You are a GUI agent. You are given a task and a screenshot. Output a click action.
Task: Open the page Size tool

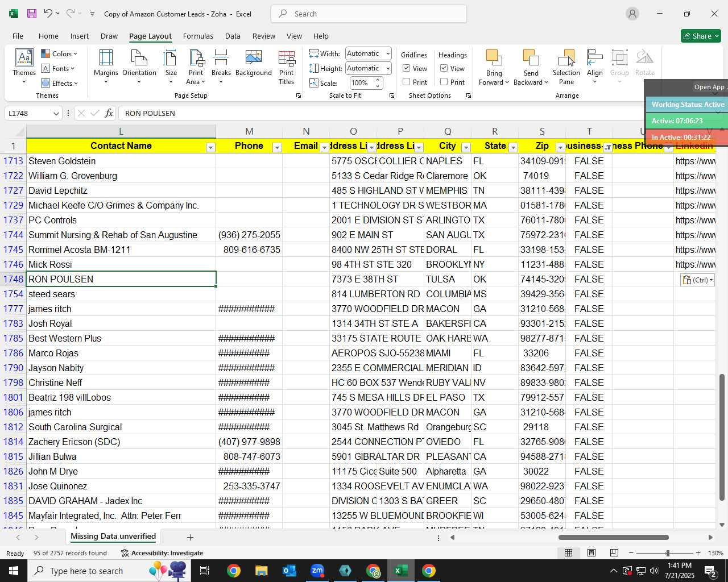pyautogui.click(x=171, y=66)
